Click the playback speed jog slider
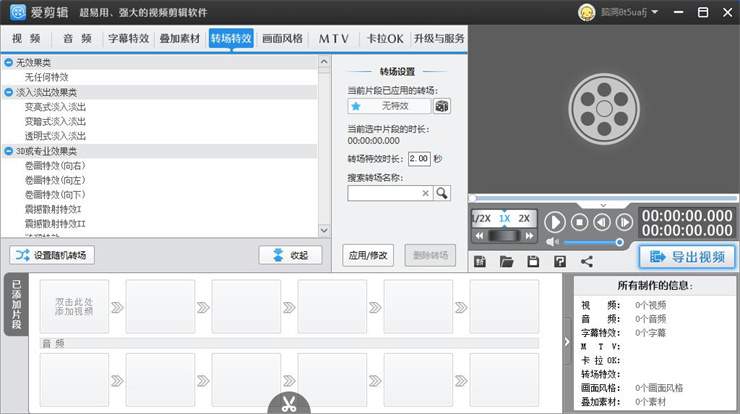The width and height of the screenshot is (740, 414). pyautogui.click(x=504, y=235)
